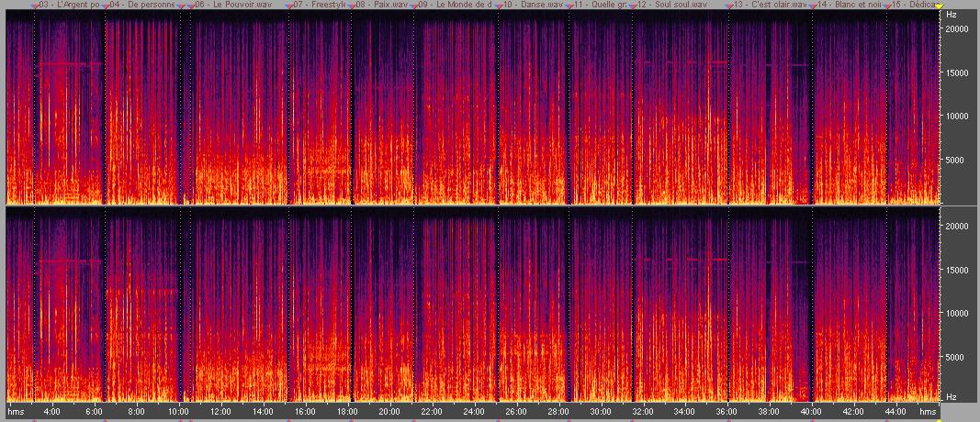980x422 pixels.
Task: Click inside the lower channel spectral display
Action: [472, 305]
